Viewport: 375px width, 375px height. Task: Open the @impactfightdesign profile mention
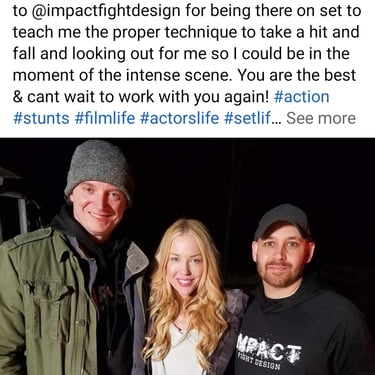(x=106, y=11)
